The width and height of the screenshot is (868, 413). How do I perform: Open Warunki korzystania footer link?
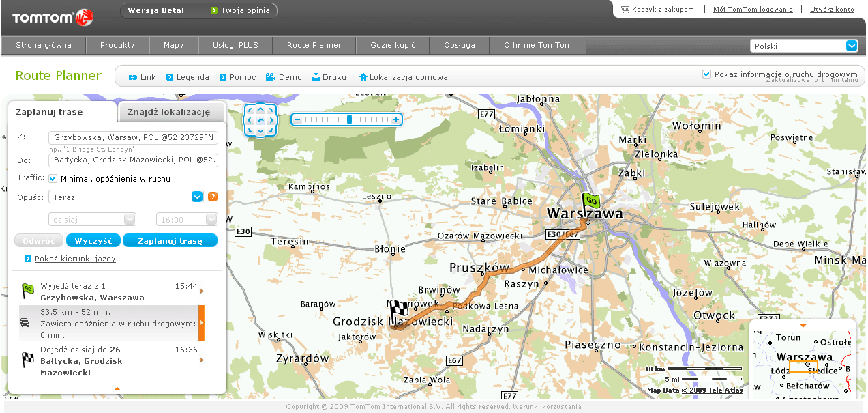547,406
